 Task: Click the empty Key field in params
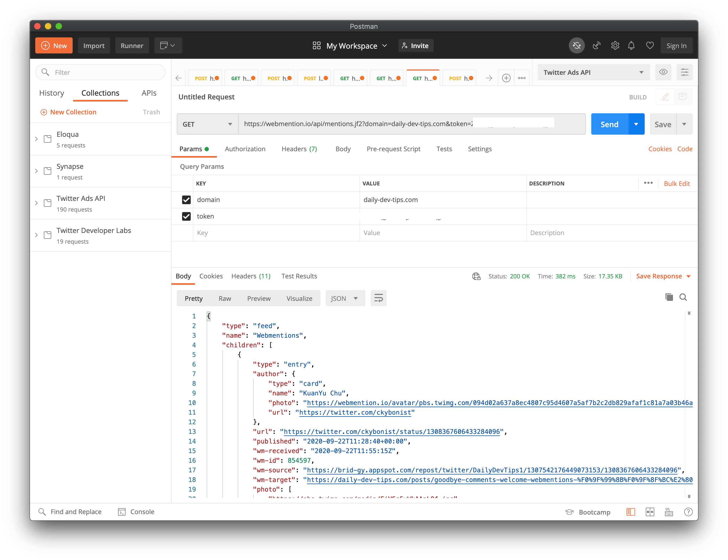[276, 233]
